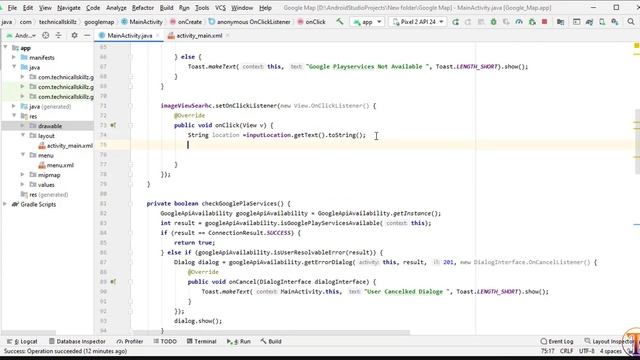Viewport: 640px width, 360px height.
Task: Click the Run app restart icon
Action: [x=455, y=22]
